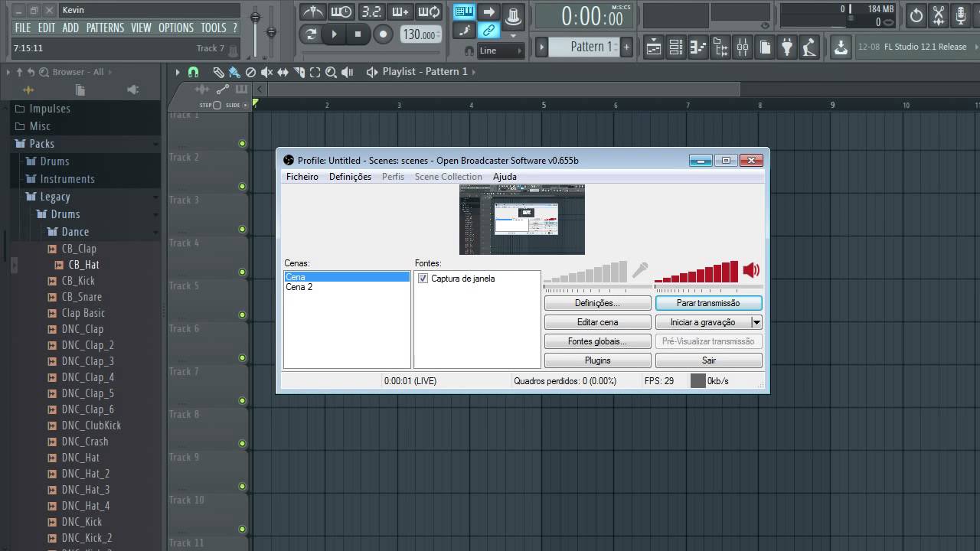Click the tempo 130.000 field
This screenshot has width=980, height=551.
(x=420, y=34)
